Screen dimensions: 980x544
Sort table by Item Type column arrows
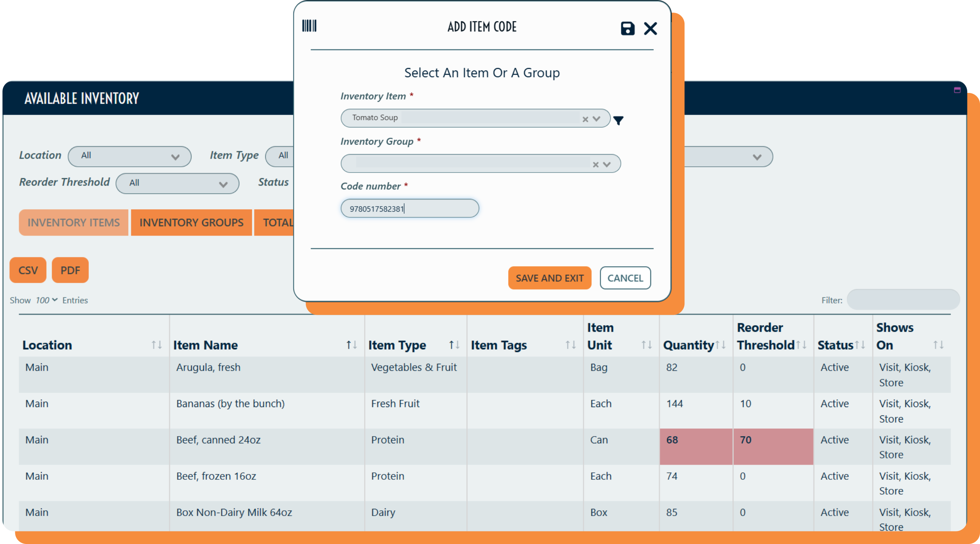click(454, 345)
